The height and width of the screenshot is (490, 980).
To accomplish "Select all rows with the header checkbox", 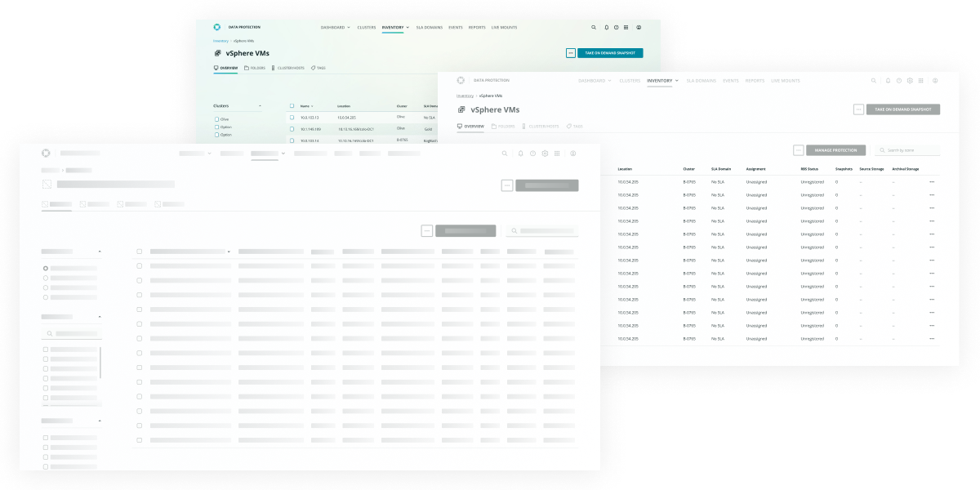I will (x=292, y=105).
